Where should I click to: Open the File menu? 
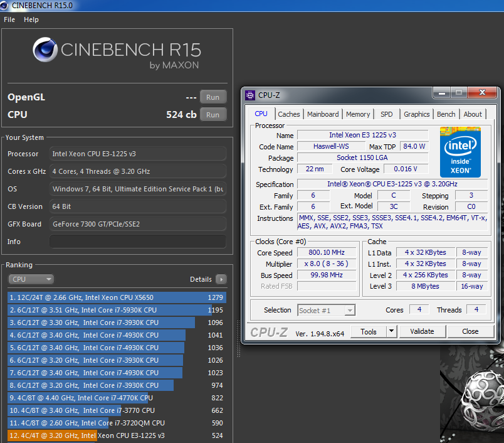[x=9, y=19]
